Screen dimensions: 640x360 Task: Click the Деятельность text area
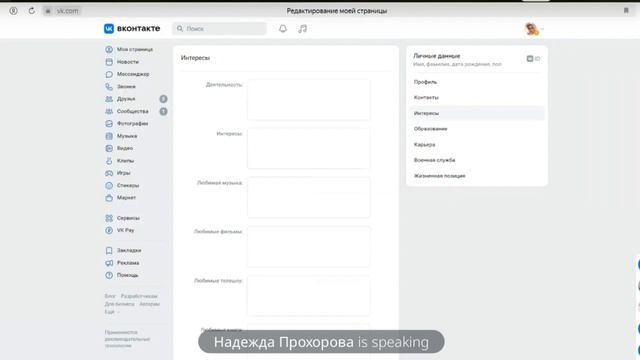309,100
